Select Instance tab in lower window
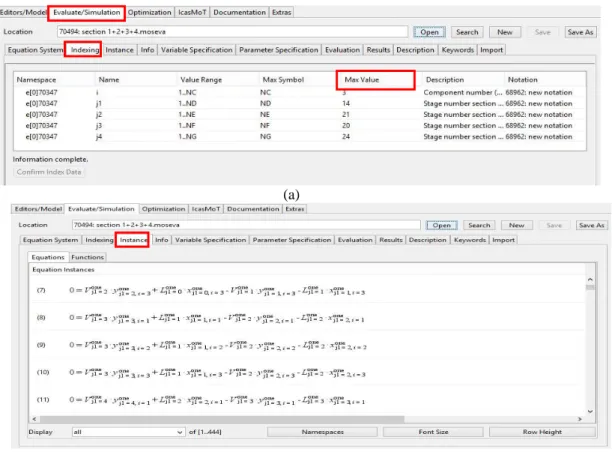This screenshot has width=612, height=452. (x=132, y=240)
